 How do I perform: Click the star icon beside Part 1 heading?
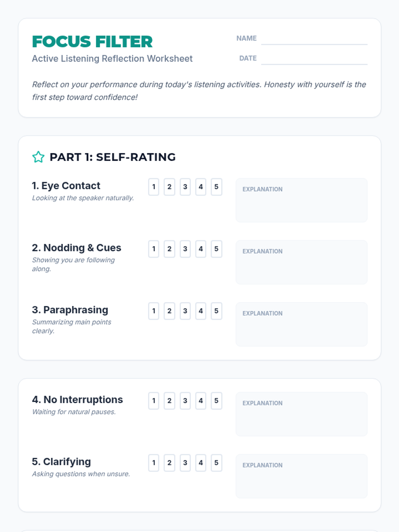[x=38, y=157]
